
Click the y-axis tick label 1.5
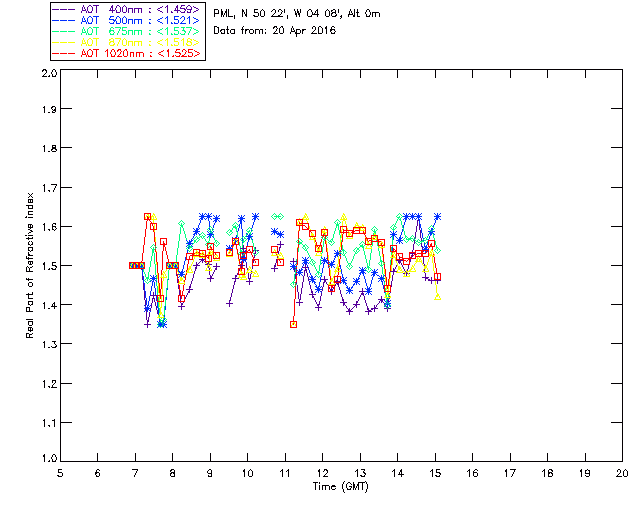49,266
